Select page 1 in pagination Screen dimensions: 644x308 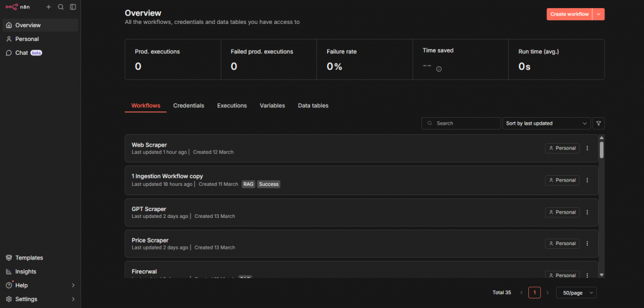point(535,293)
